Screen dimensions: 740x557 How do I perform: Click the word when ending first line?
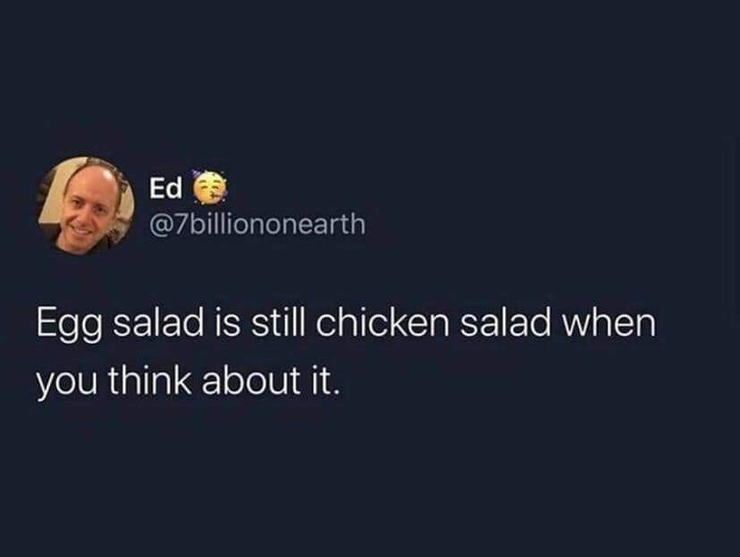click(x=609, y=324)
